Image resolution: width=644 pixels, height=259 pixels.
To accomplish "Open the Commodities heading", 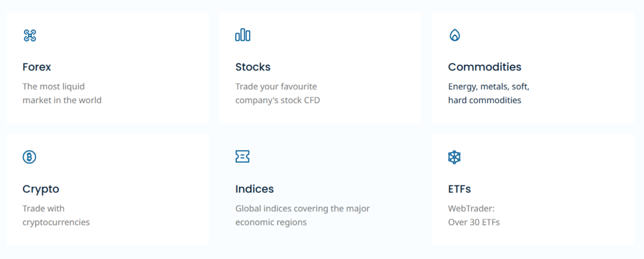I will pos(484,67).
